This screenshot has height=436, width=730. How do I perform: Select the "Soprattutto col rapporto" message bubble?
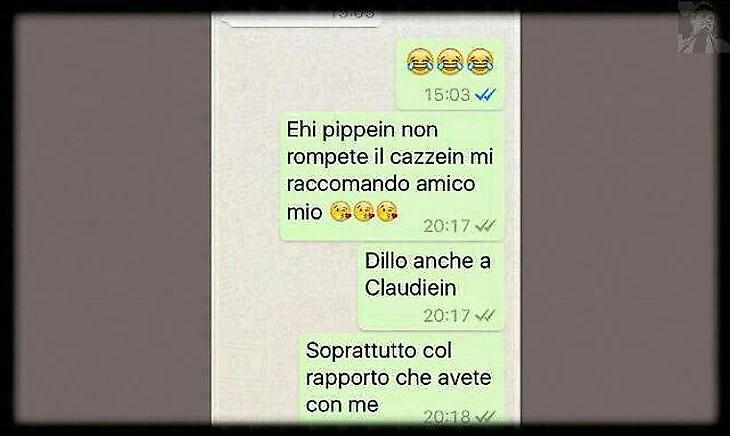401,378
